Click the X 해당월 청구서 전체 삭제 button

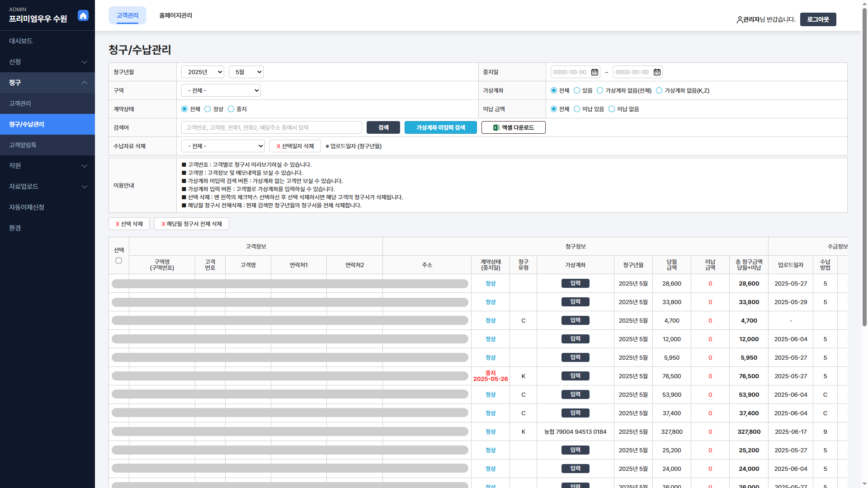191,224
